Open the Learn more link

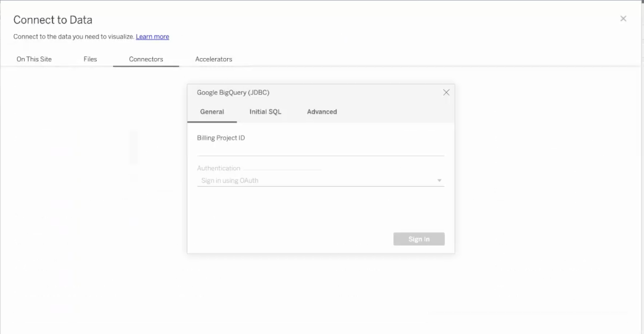pyautogui.click(x=153, y=37)
